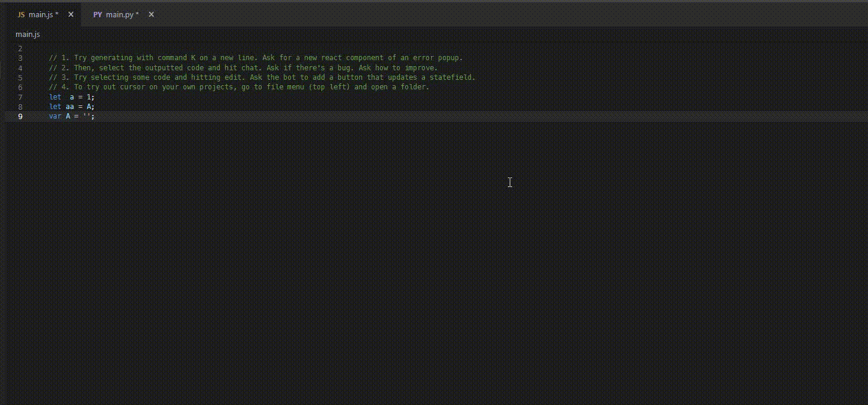Click line number 7 in the gutter
The width and height of the screenshot is (868, 405).
[x=20, y=97]
